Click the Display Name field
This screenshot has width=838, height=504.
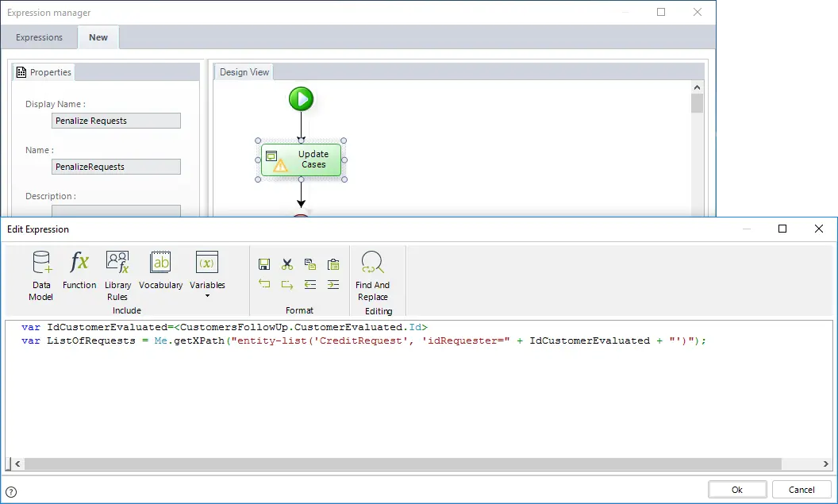116,121
